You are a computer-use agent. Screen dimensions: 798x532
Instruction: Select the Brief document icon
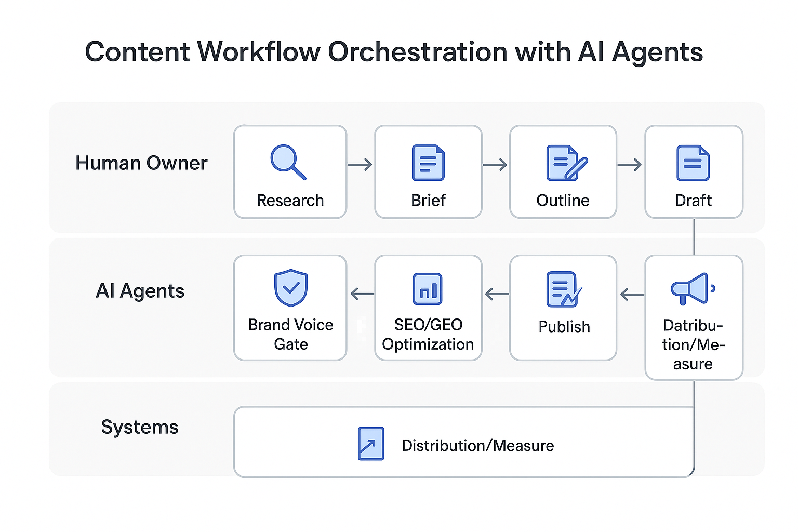click(428, 162)
